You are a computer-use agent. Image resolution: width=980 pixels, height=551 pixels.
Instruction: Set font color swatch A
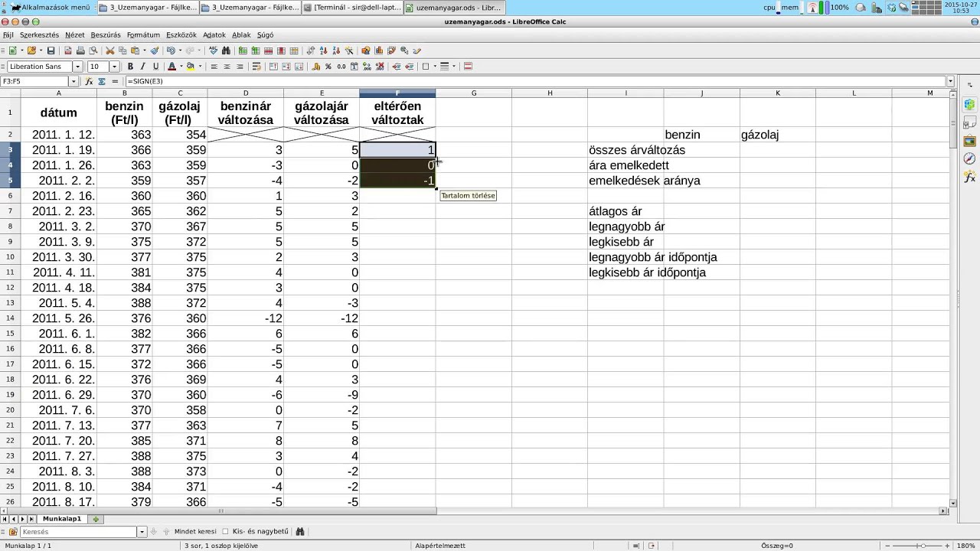pyautogui.click(x=171, y=67)
